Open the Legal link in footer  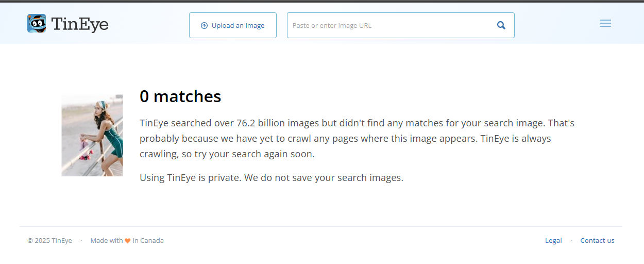click(553, 240)
